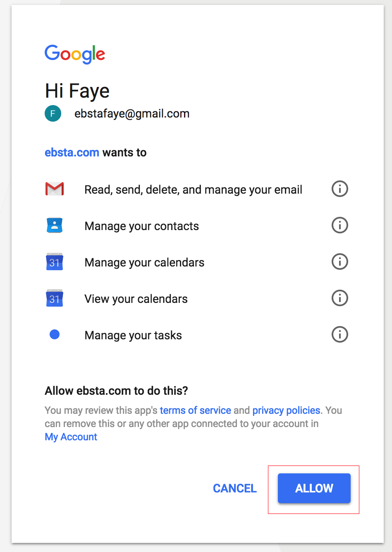Viewport: 392px width, 552px height.
Task: Open the privacy policies link
Action: pyautogui.click(x=286, y=410)
